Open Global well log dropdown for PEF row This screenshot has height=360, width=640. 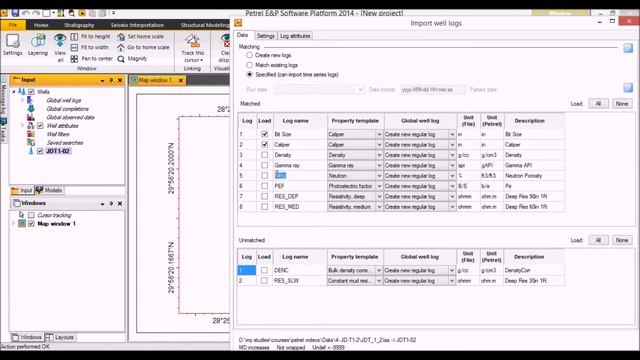[452, 186]
